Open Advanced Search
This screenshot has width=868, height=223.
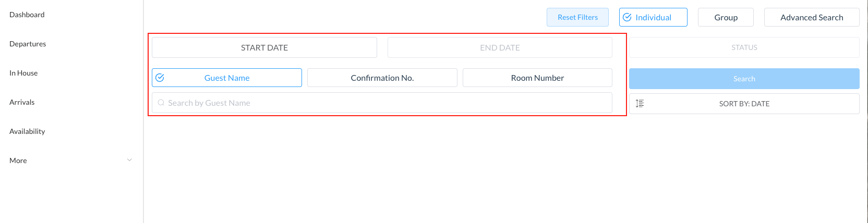pos(811,17)
